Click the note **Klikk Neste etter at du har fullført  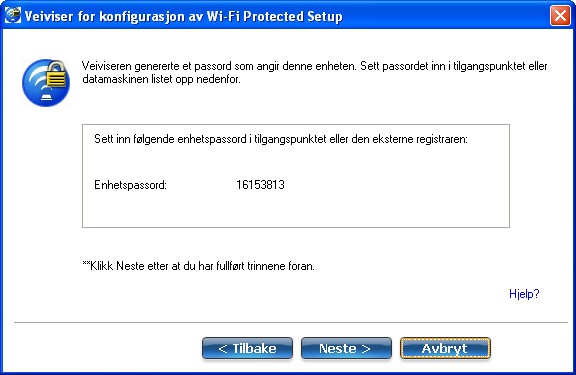click(198, 266)
